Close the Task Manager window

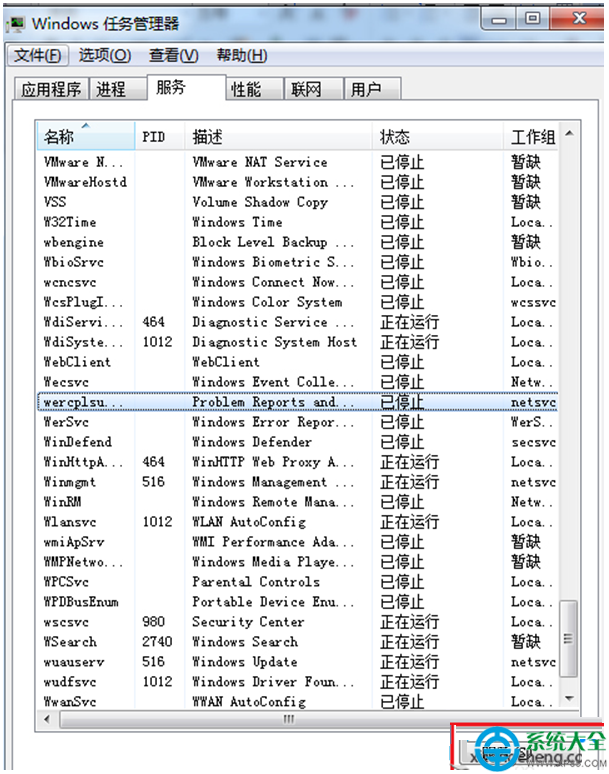(577, 19)
